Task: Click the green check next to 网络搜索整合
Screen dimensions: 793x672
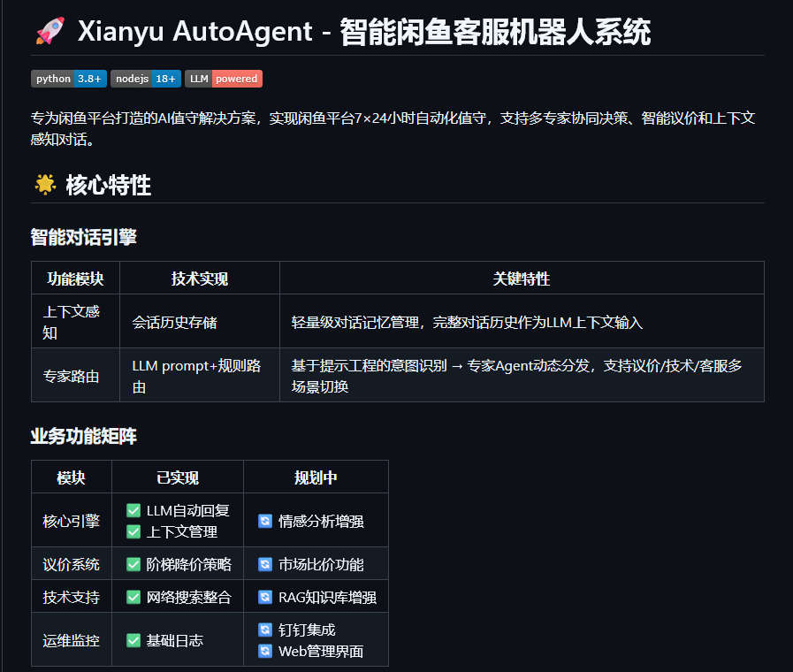Action: 133,597
